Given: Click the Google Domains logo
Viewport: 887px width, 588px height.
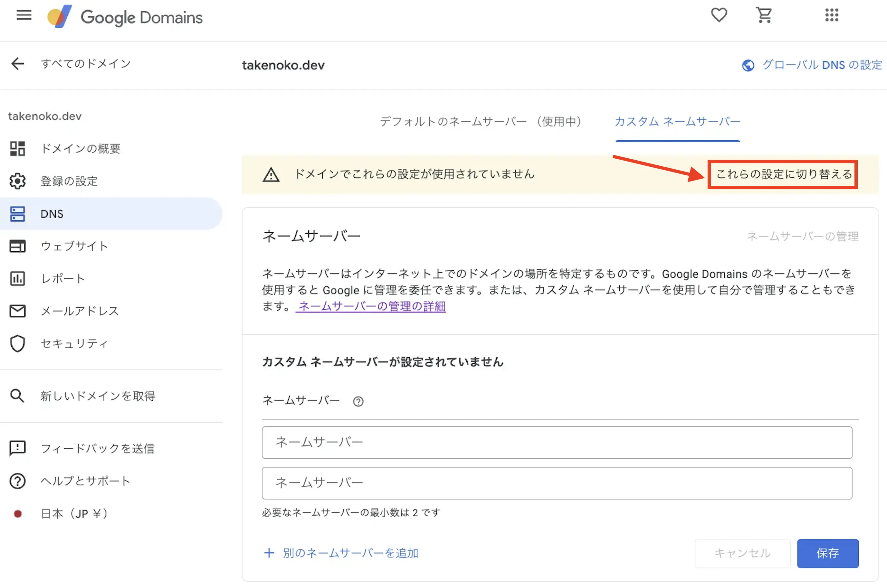Looking at the screenshot, I should 124,17.
